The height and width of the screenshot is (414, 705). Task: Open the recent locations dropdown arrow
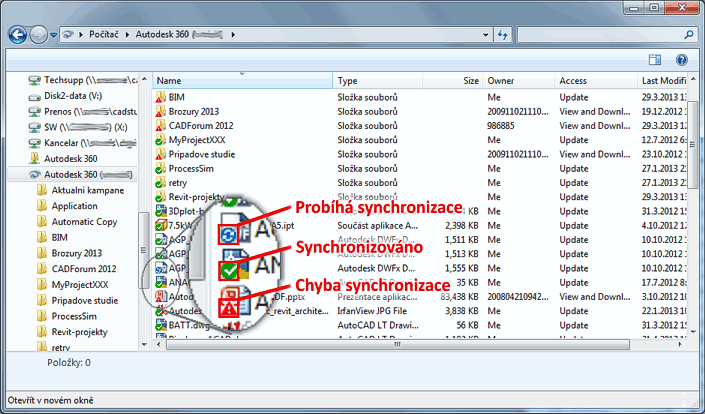point(54,35)
